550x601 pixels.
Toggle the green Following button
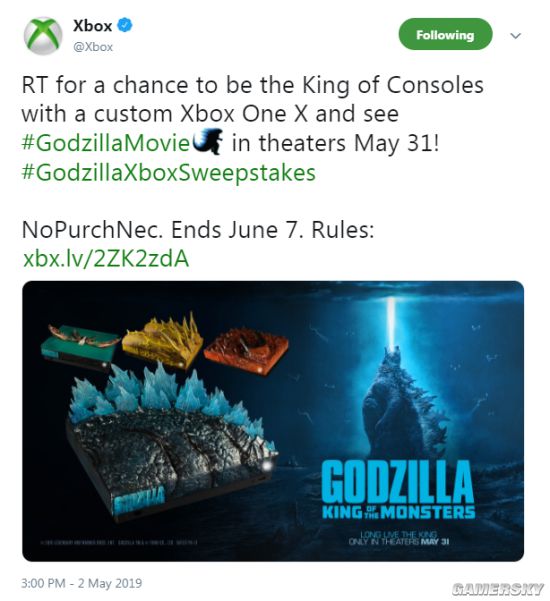[x=445, y=34]
